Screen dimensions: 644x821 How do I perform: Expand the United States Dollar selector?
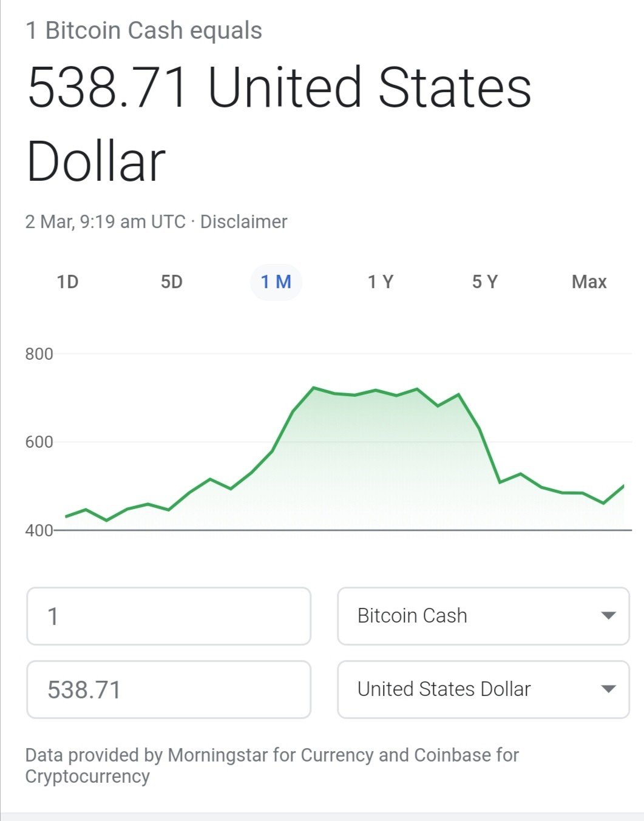pyautogui.click(x=483, y=689)
